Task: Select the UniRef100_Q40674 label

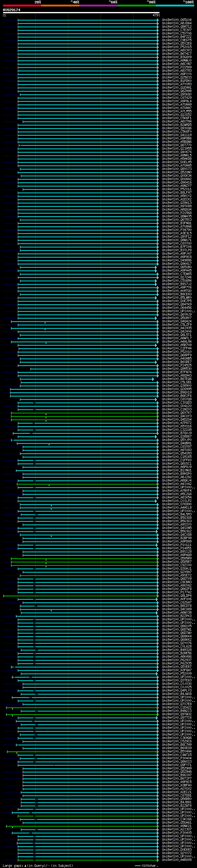Action: [x=176, y=152]
